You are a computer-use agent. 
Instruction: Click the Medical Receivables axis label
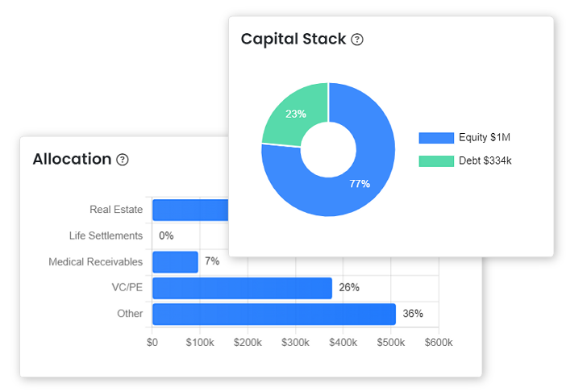click(95, 262)
